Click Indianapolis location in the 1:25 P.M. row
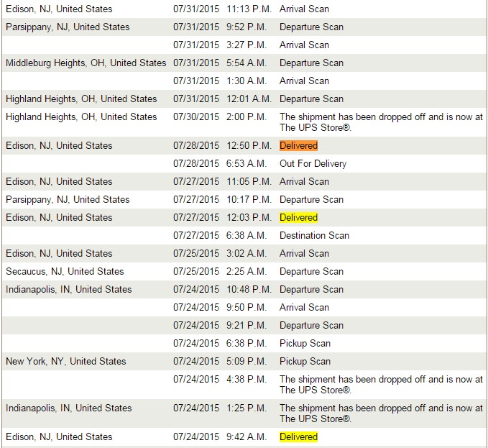Image resolution: width=488 pixels, height=448 pixels. (x=69, y=408)
